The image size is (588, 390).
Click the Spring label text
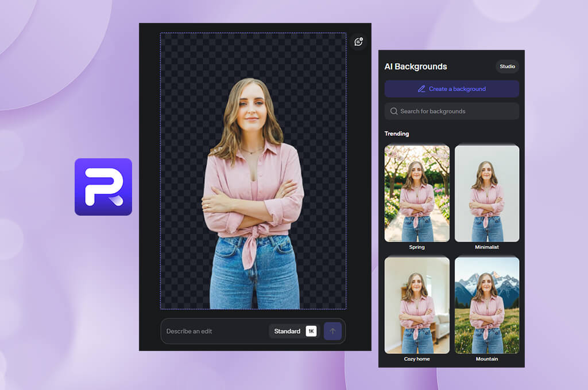[417, 247]
